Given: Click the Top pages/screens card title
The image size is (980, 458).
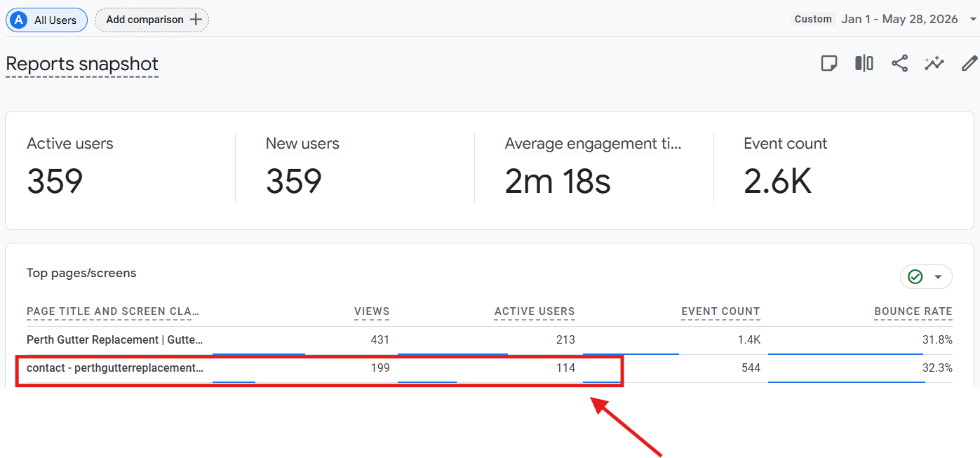Looking at the screenshot, I should click(81, 273).
